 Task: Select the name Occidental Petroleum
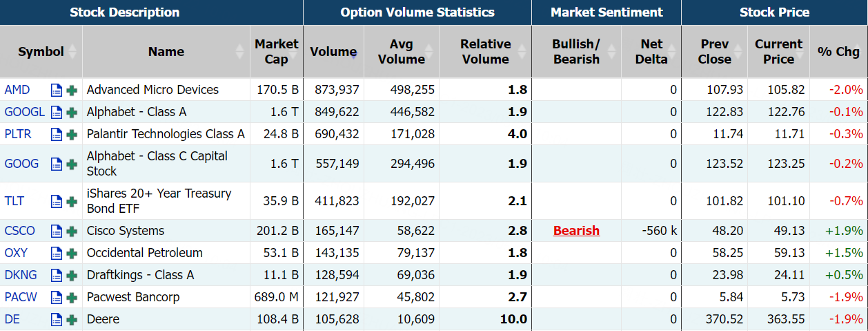pos(145,253)
